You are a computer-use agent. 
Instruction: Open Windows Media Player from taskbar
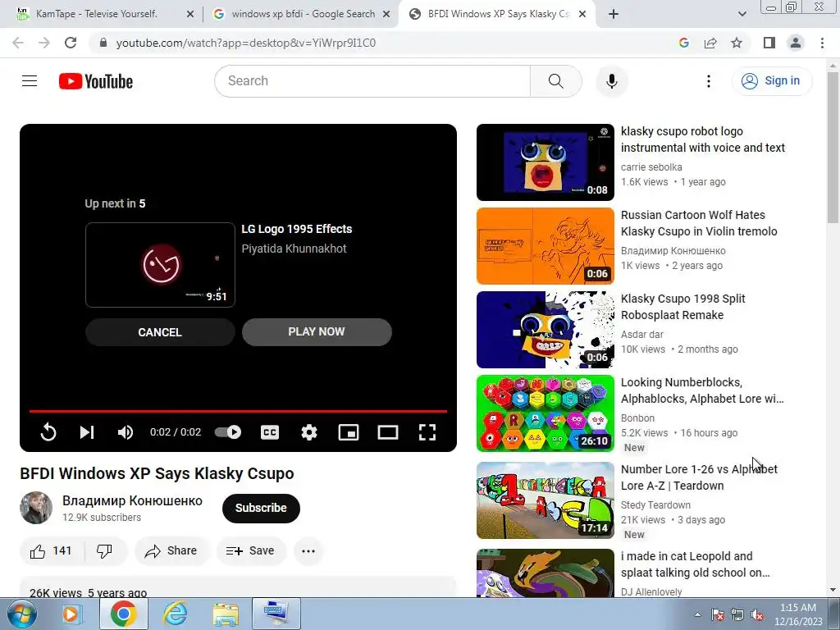coord(71,614)
